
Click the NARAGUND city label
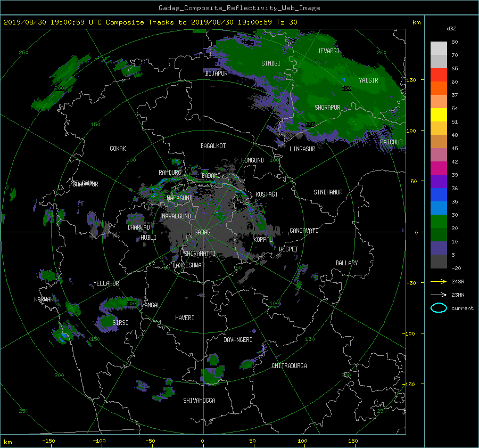tap(180, 198)
